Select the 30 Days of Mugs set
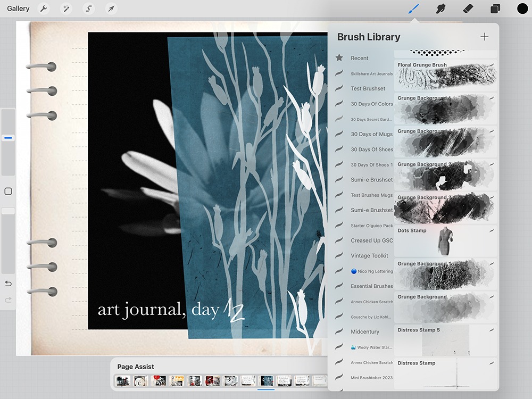 click(x=371, y=134)
